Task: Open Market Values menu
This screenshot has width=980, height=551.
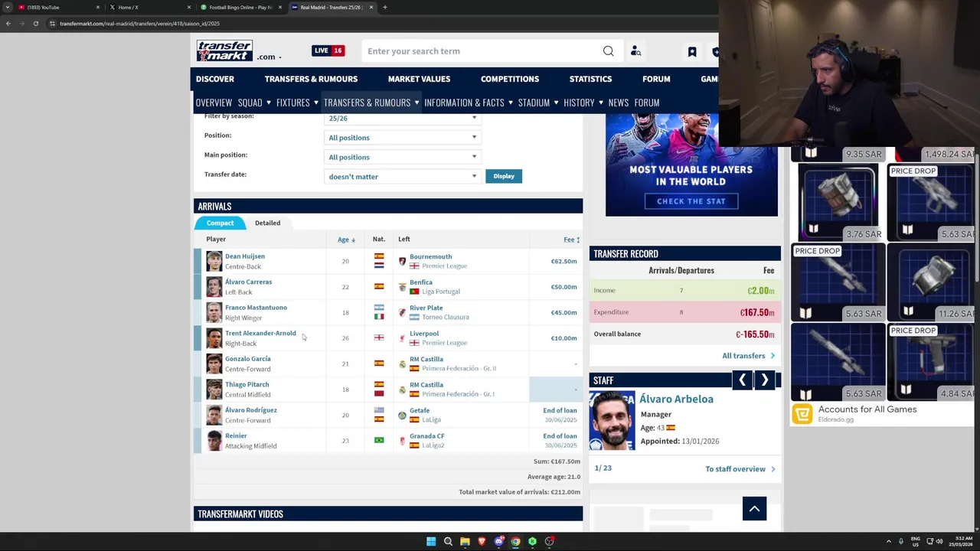Action: coord(419,79)
